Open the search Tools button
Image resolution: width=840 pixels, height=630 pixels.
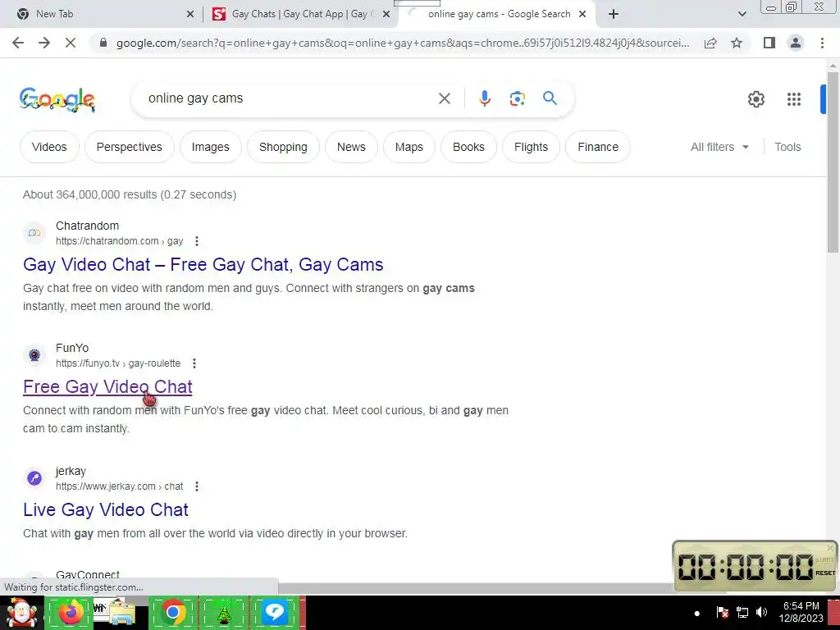pyautogui.click(x=787, y=147)
